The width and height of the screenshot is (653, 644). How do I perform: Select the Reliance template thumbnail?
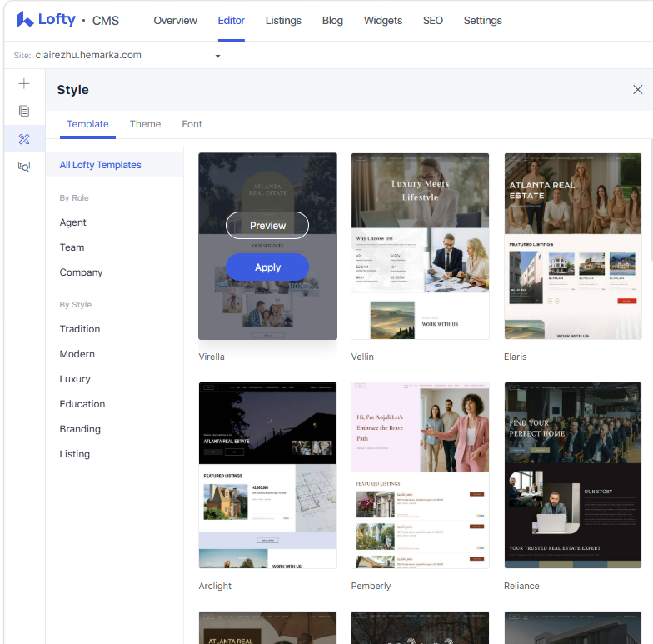[x=573, y=475]
